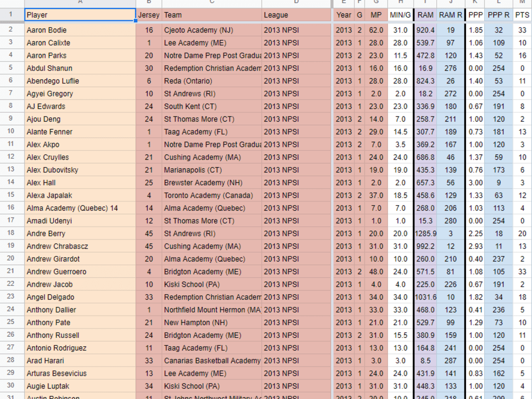The image size is (532, 399).
Task: Select the cell Anthony Pate
Action: (80, 323)
